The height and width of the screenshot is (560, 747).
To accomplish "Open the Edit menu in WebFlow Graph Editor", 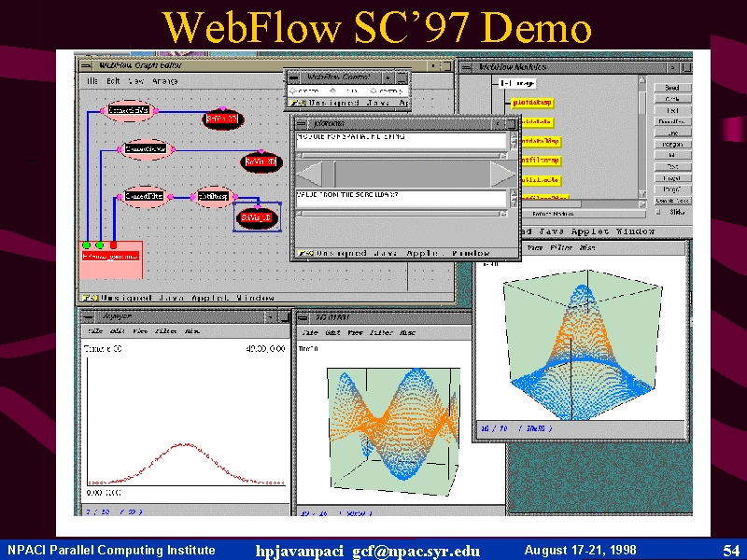I will (113, 81).
